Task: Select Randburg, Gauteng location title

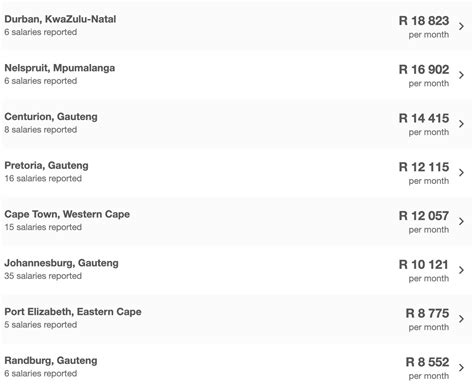Action: click(x=51, y=361)
